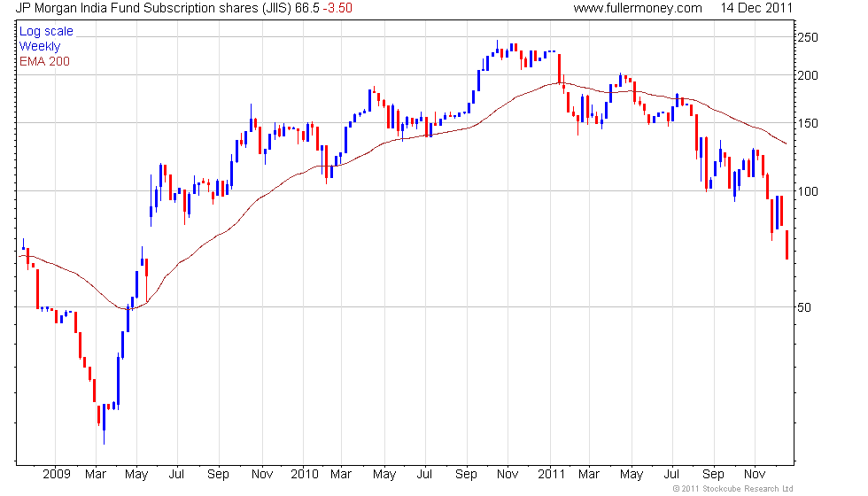This screenshot has width=868, height=496.
Task: Click the 100 price axis label
Action: coord(807,191)
